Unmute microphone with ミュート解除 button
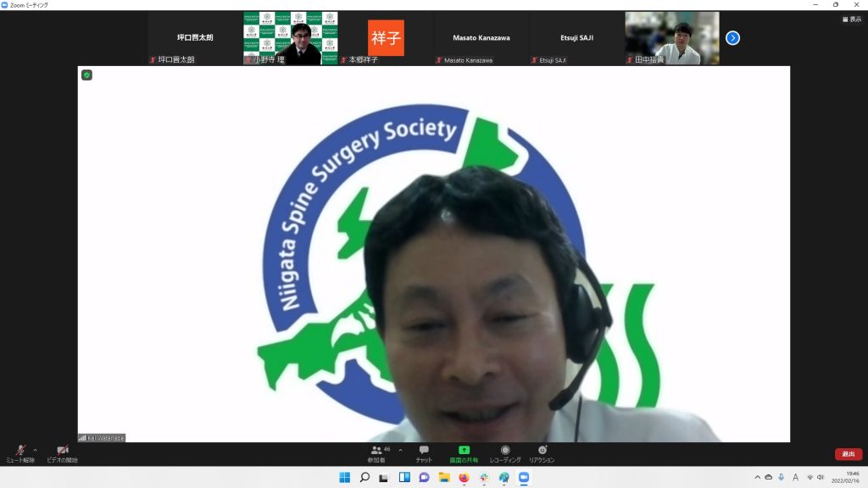Image resolution: width=868 pixels, height=488 pixels. (x=20, y=454)
